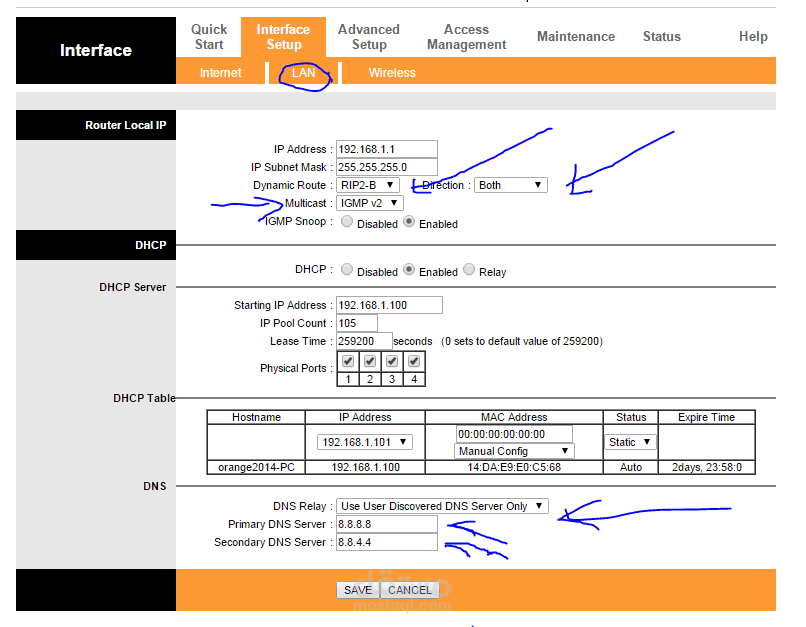Set DHCP to Enabled
The height and width of the screenshot is (627, 806).
point(409,269)
